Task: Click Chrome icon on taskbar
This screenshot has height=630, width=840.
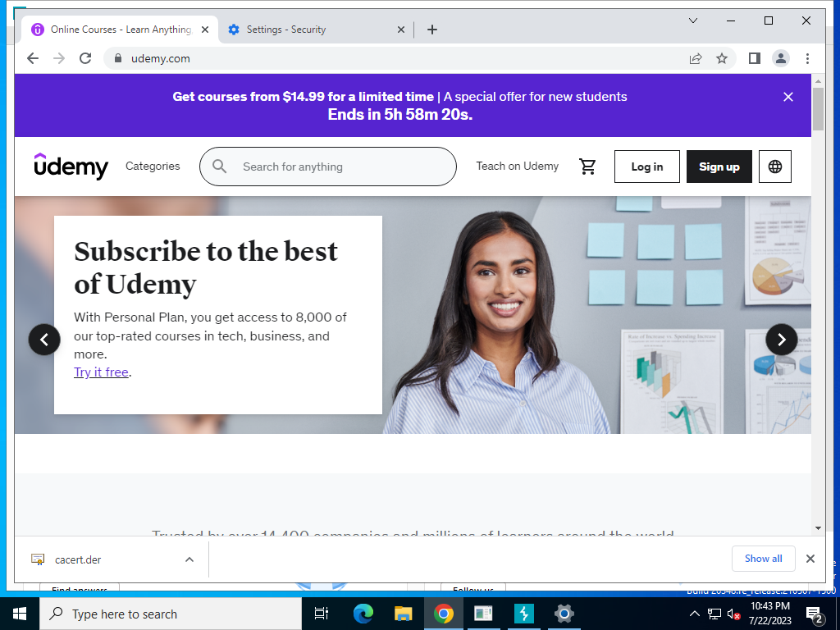Action: tap(444, 614)
